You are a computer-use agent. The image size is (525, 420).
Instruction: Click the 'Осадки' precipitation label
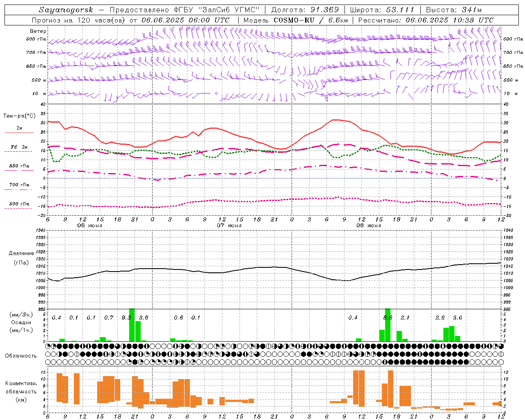point(21,322)
